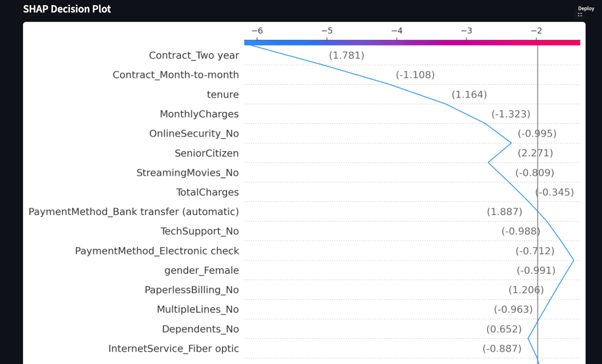602x364 pixels.
Task: Click the StreamingMovies_No feature label
Action: coord(188,173)
